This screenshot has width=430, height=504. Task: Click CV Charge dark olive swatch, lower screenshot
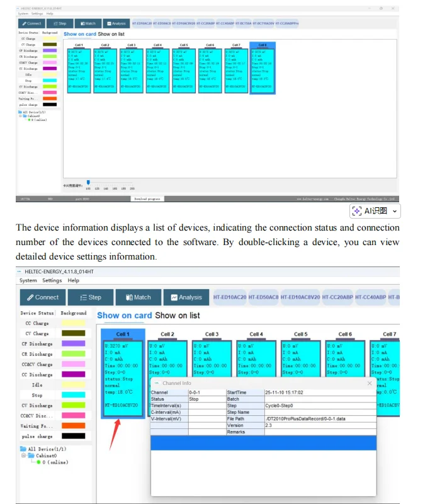tap(74, 333)
